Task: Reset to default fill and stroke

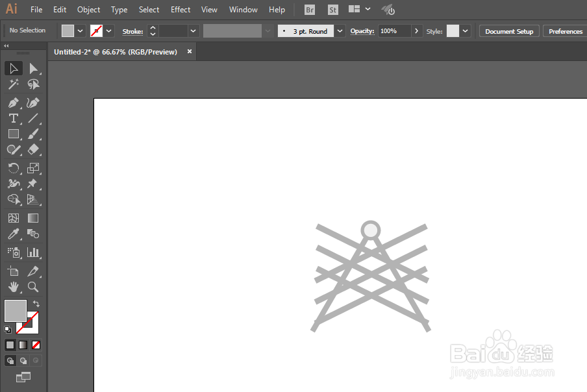Action: [x=8, y=330]
